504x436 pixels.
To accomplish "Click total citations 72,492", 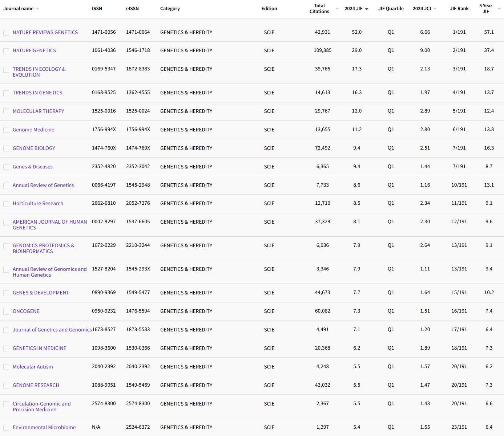I will [x=323, y=148].
